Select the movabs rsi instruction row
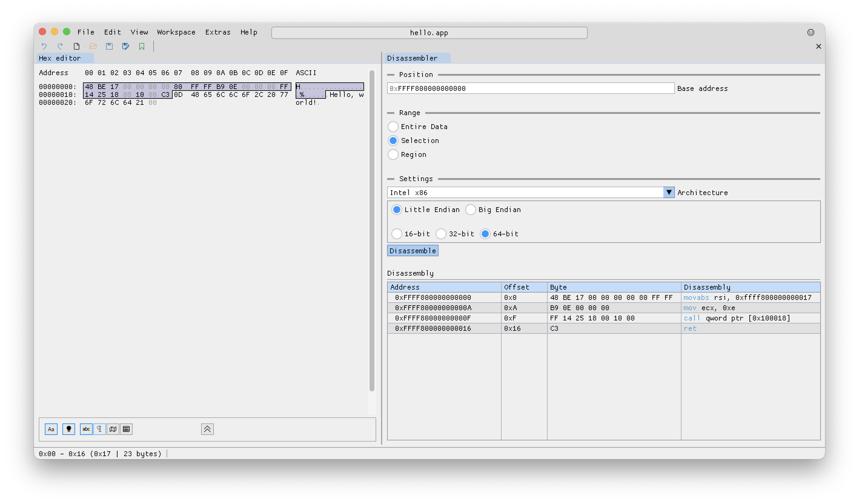Screen dimensions: 859x504 pyautogui.click(x=604, y=297)
